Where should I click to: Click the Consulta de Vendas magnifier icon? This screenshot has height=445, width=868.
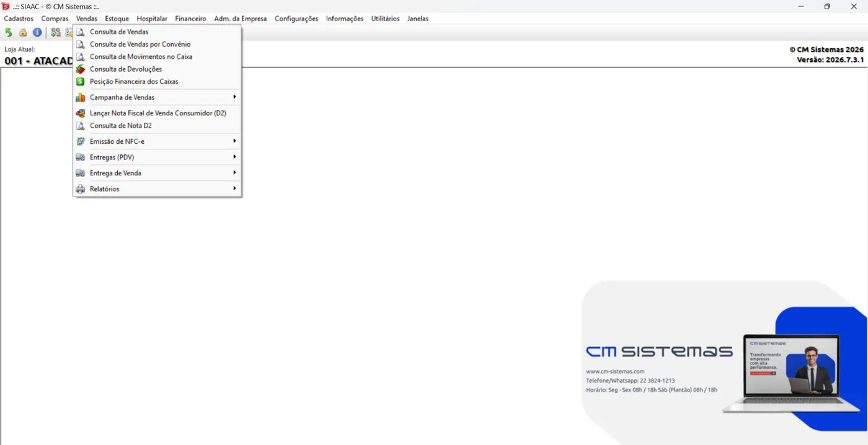(x=80, y=32)
